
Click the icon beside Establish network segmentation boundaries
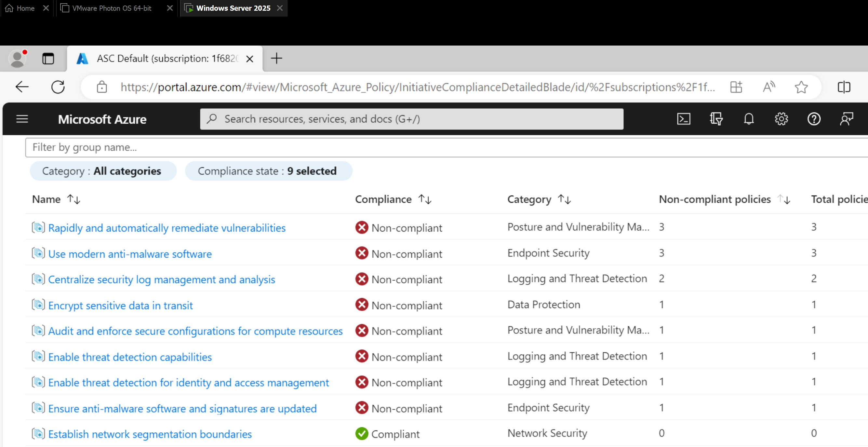[x=38, y=434]
